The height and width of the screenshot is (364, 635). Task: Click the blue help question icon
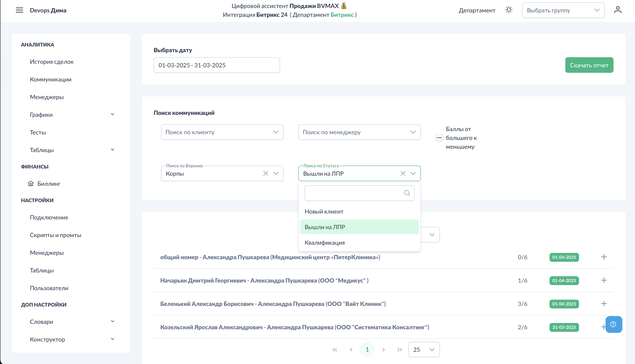pos(613,324)
